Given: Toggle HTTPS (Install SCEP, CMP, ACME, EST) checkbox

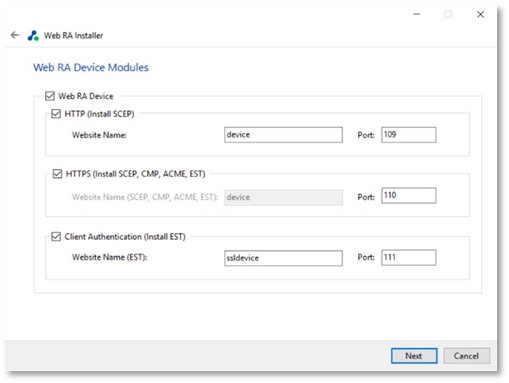Looking at the screenshot, I should pyautogui.click(x=57, y=174).
